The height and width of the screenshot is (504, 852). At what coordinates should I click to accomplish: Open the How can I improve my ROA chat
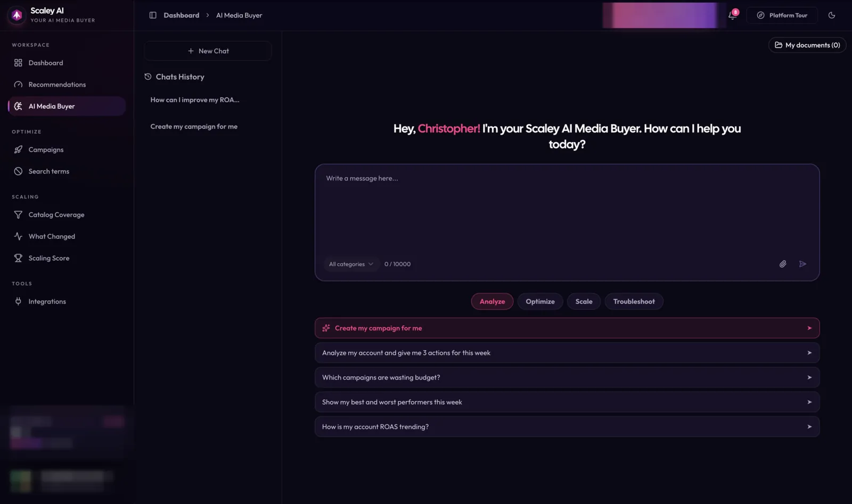(195, 100)
